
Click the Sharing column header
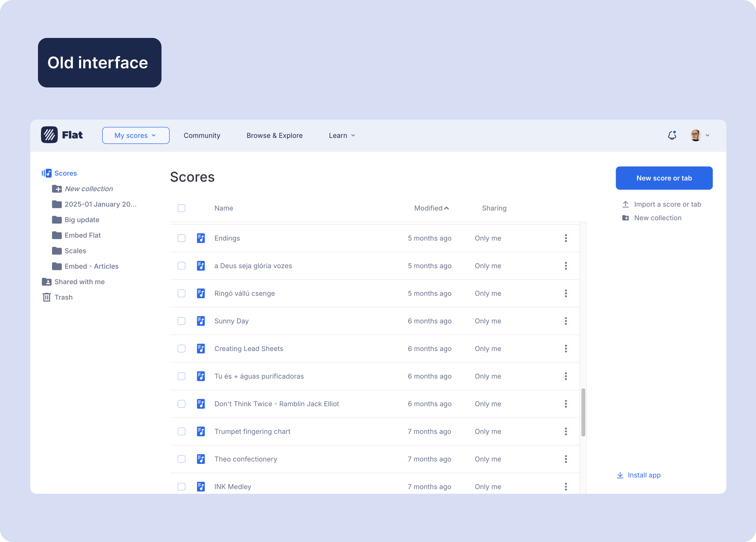tap(494, 208)
